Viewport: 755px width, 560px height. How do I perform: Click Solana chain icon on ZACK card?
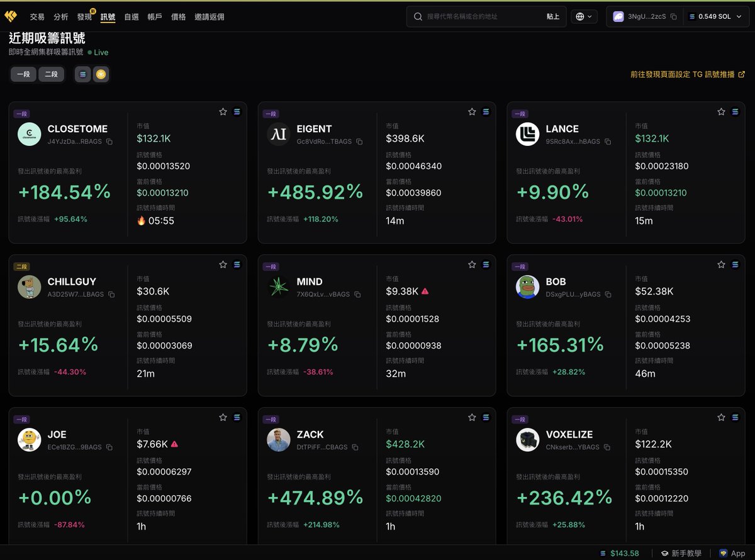[486, 417]
